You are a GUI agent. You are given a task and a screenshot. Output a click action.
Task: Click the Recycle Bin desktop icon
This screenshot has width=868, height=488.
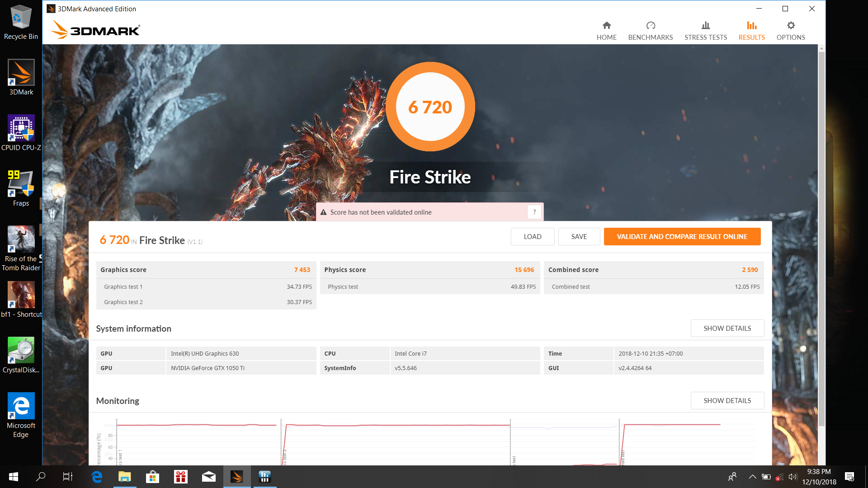coord(21,22)
